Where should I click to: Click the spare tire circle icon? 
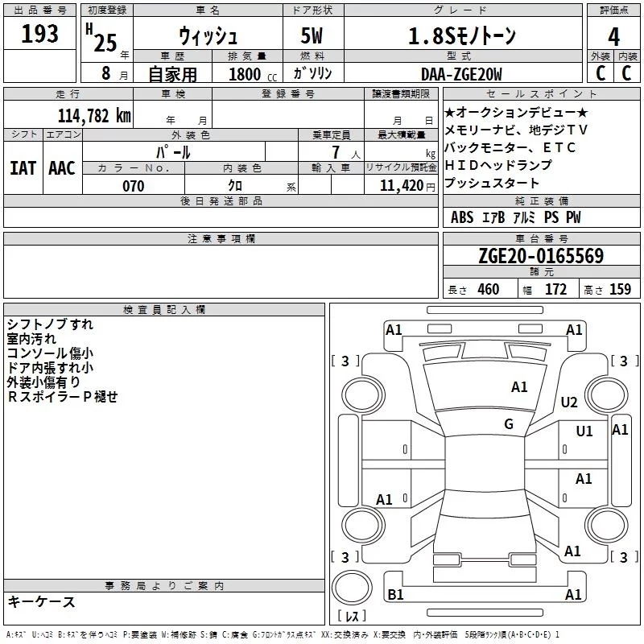(x=352, y=588)
